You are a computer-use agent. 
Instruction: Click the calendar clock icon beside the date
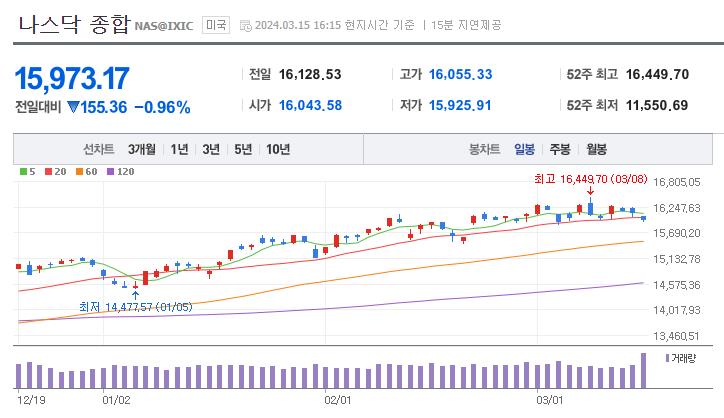246,26
